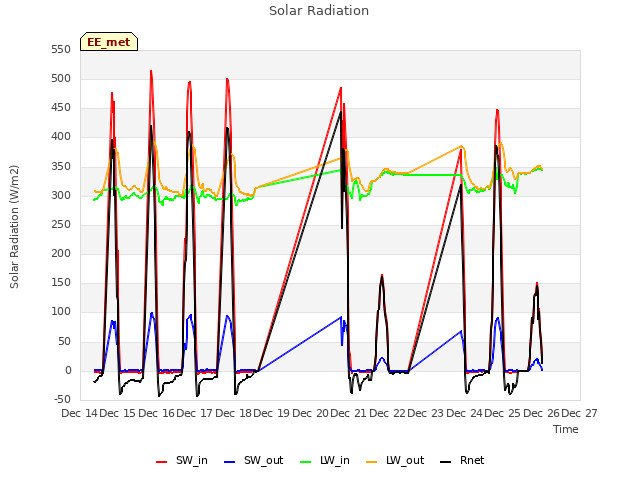Click the Dec 26 x-axis label
Image resolution: width=640 pixels, height=480 pixels.
541,413
